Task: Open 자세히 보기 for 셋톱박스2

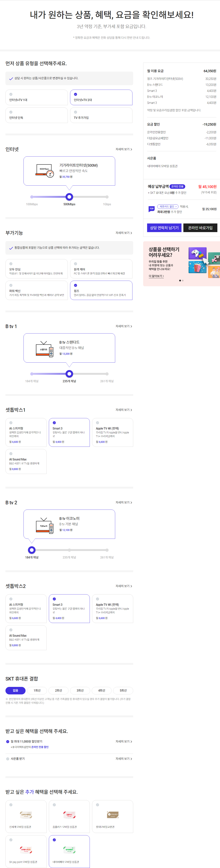Action: 124,586
